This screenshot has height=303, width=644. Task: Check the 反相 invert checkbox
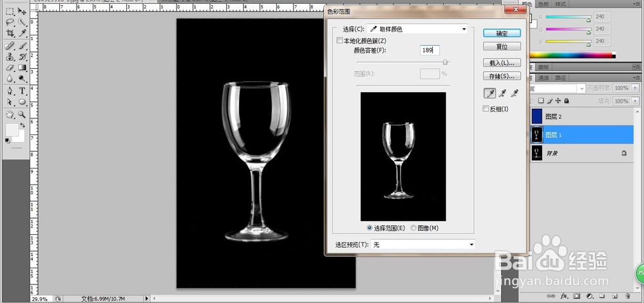[x=486, y=109]
